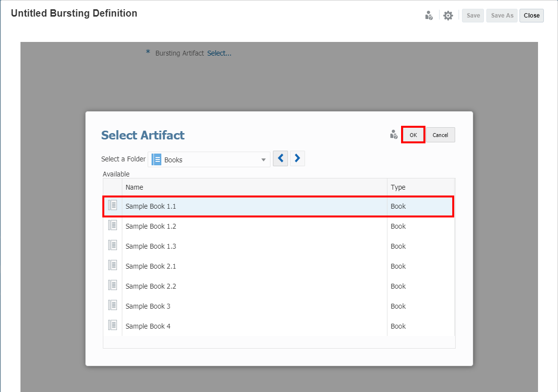
Task: Click the book icon beside Sample Book 4
Action: [x=113, y=325]
